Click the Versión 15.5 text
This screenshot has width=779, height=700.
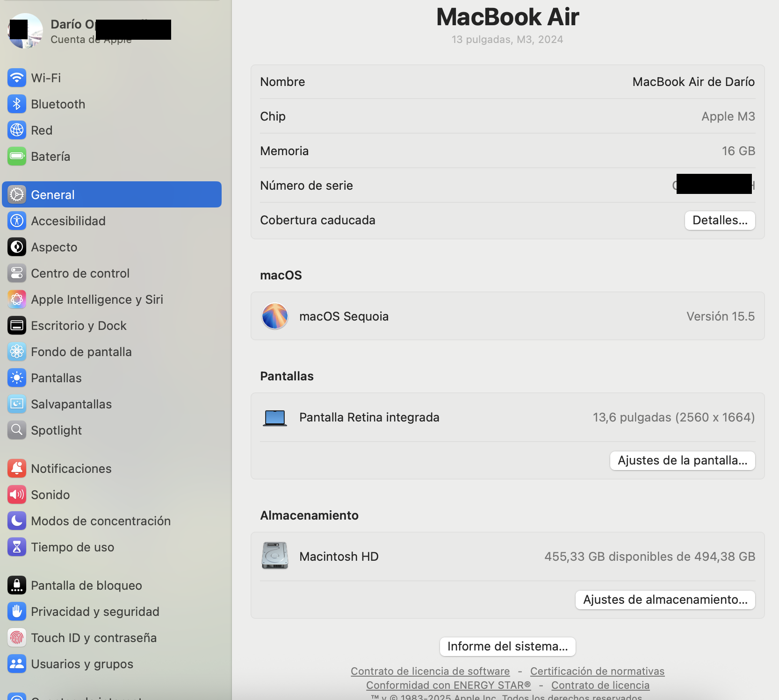[721, 316]
